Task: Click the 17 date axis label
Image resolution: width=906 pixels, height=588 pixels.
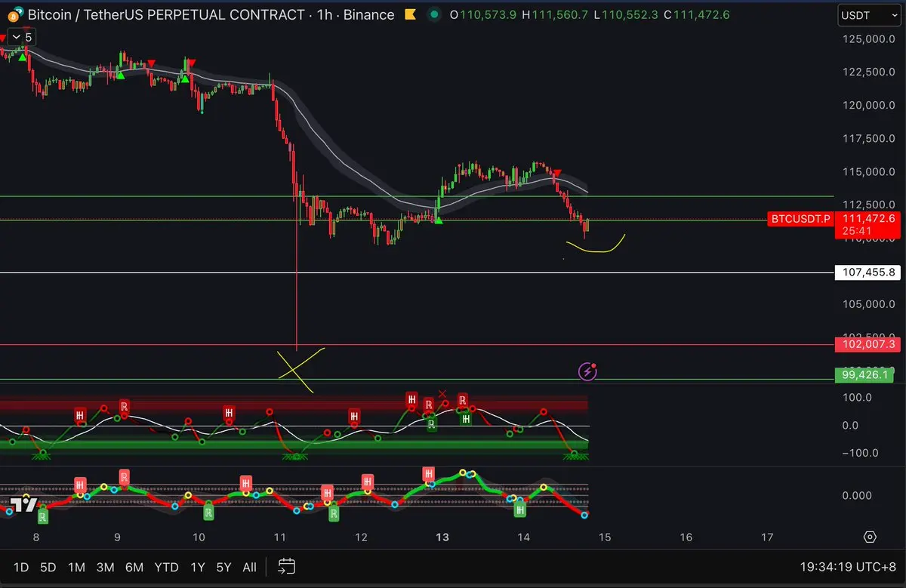Action: click(767, 537)
